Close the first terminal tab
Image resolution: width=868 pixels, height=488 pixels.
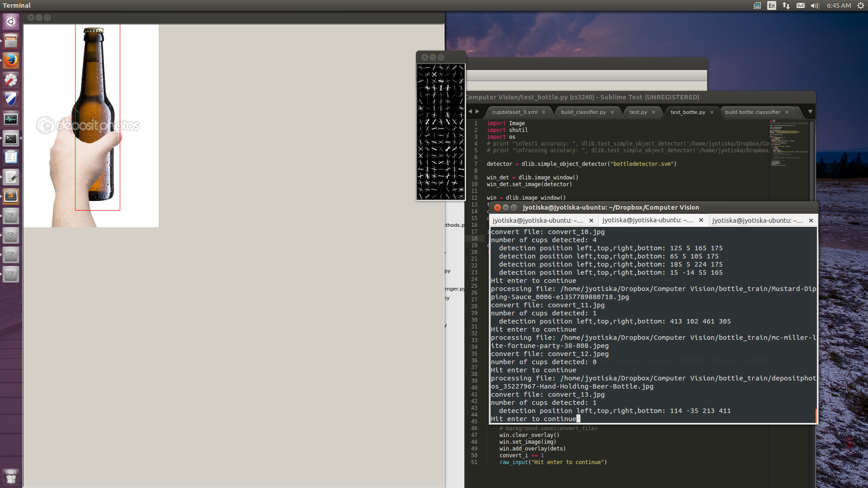coord(591,221)
